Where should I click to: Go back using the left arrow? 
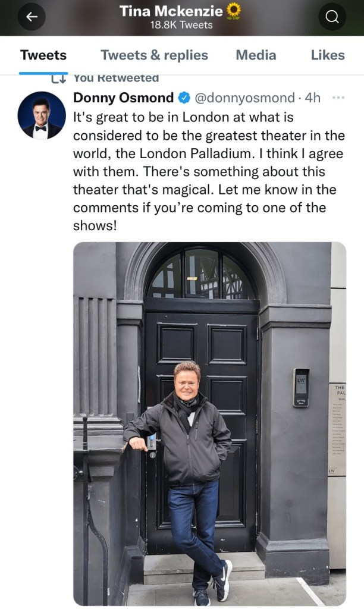click(x=32, y=17)
